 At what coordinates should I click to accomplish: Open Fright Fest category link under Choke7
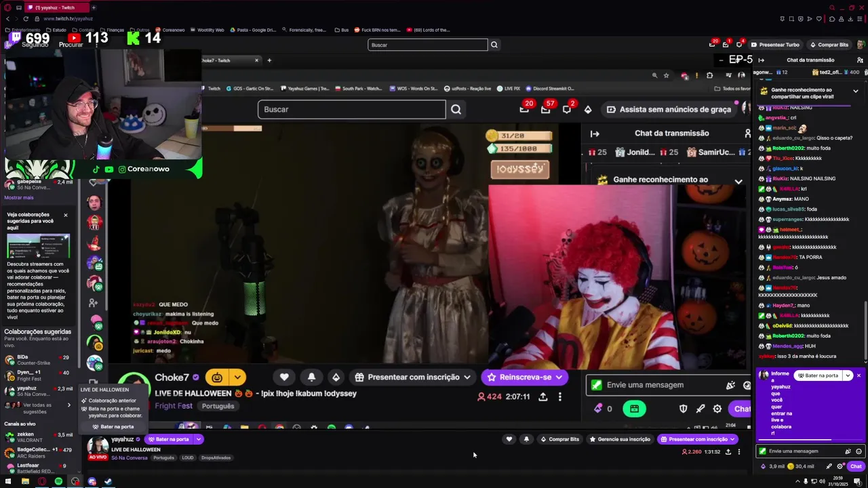[174, 406]
